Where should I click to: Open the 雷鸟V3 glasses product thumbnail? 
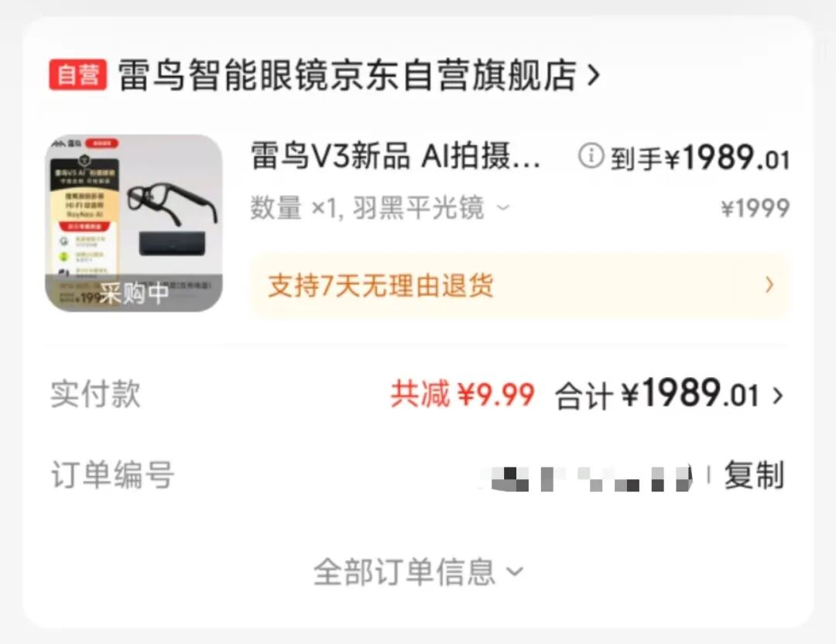click(134, 223)
